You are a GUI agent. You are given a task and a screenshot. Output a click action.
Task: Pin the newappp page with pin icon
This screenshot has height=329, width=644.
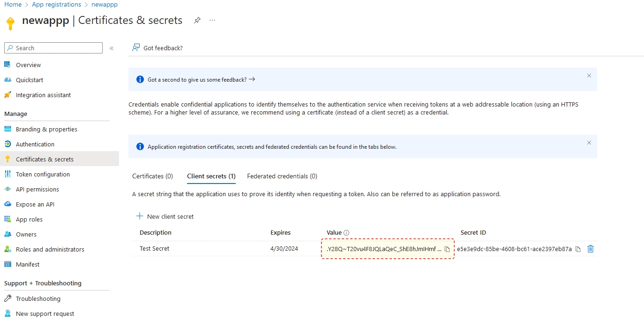197,21
